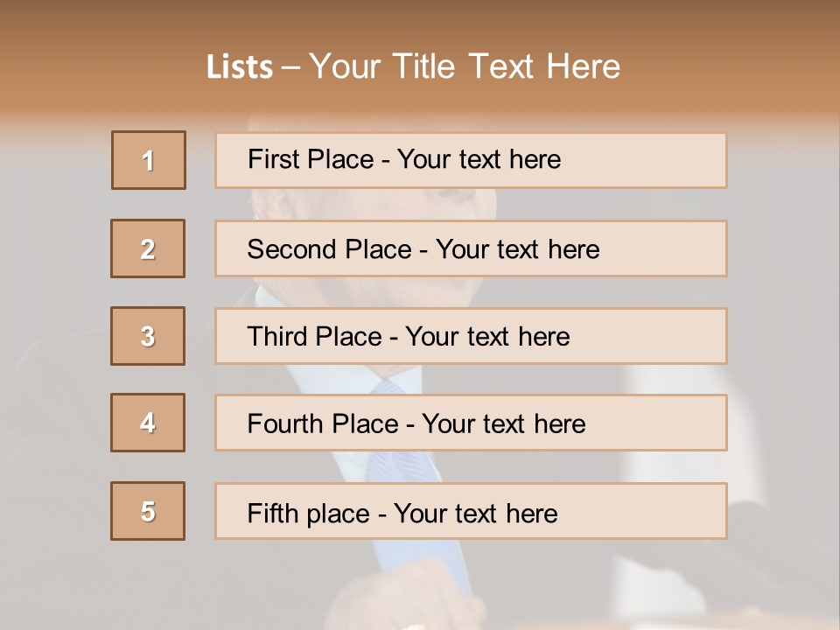Click the number 5 box
840x630 pixels.
[x=148, y=511]
